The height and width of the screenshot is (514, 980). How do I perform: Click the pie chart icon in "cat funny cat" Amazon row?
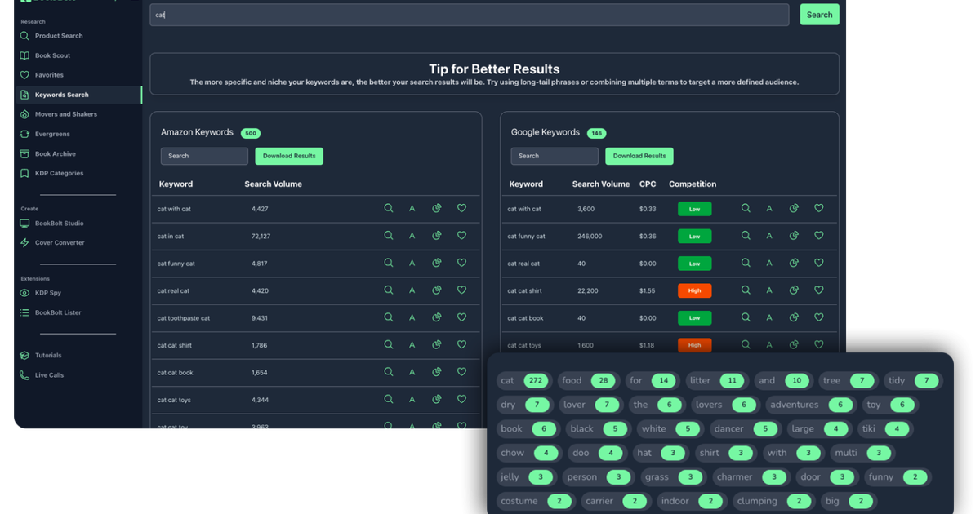(x=437, y=263)
